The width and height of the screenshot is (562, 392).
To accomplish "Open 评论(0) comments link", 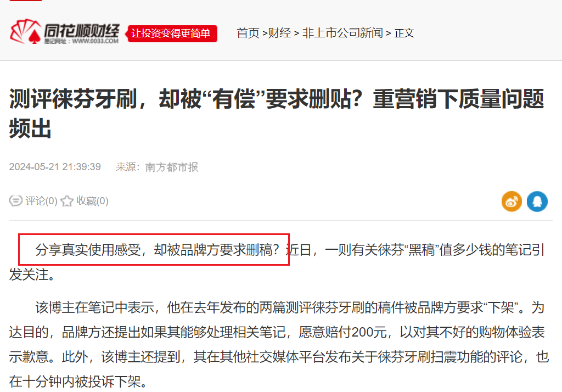I will point(41,201).
